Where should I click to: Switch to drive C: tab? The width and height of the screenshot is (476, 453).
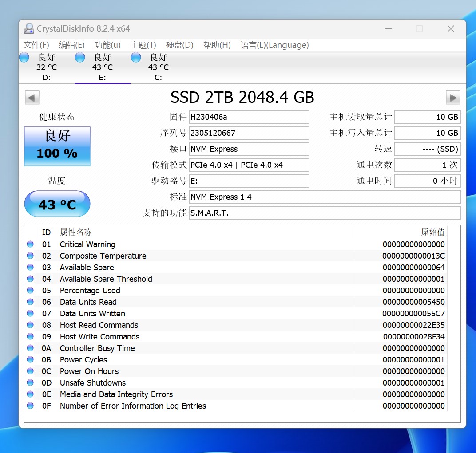[159, 67]
